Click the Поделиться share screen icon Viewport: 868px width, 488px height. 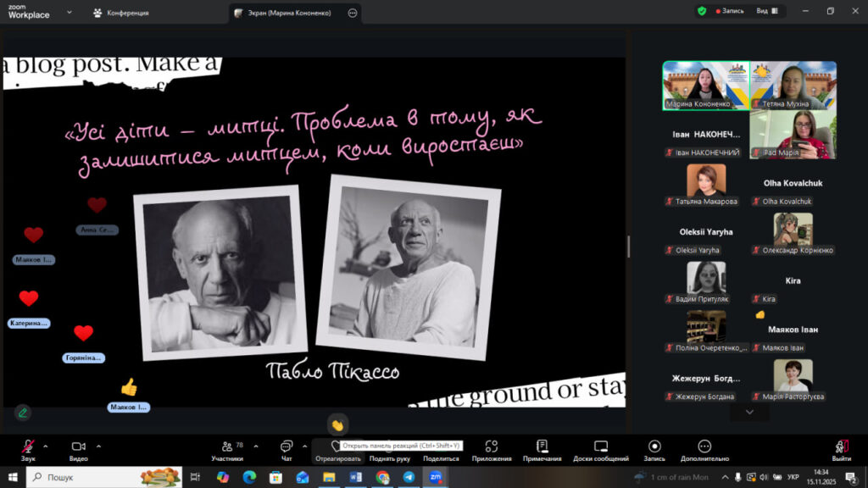[x=441, y=448]
